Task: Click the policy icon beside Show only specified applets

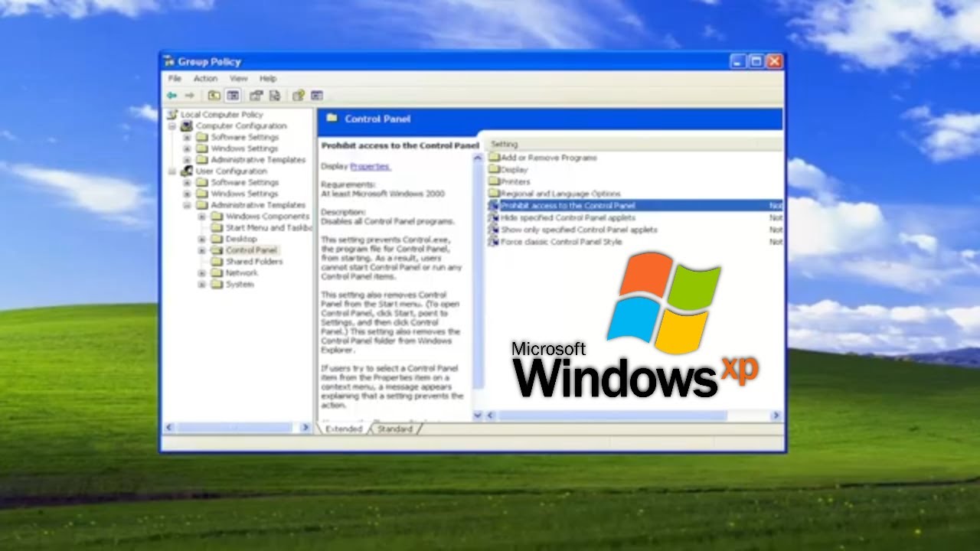Action: (x=494, y=230)
